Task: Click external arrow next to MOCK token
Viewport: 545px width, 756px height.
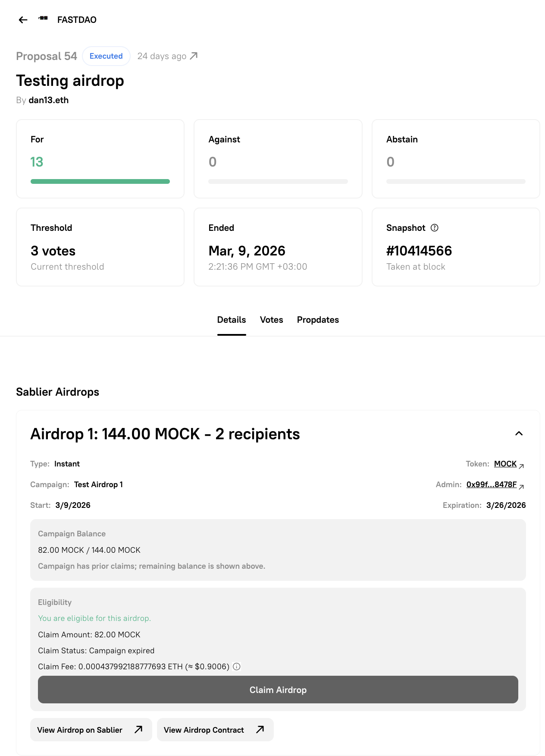Action: (521, 466)
